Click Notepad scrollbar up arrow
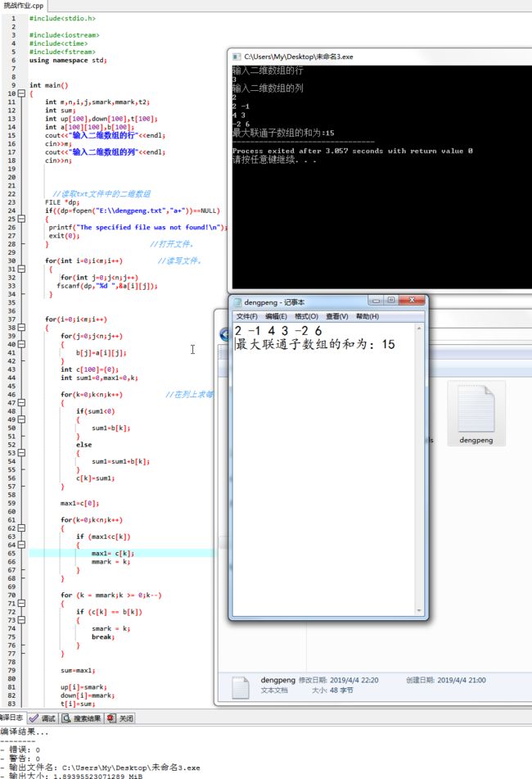Image resolution: width=532 pixels, height=779 pixels. [419, 328]
